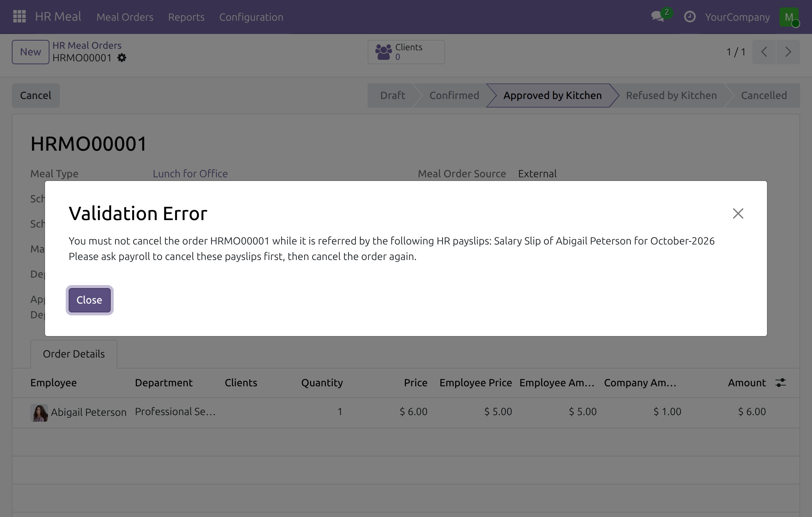
Task: Click the HR Meal app title
Action: click(58, 17)
